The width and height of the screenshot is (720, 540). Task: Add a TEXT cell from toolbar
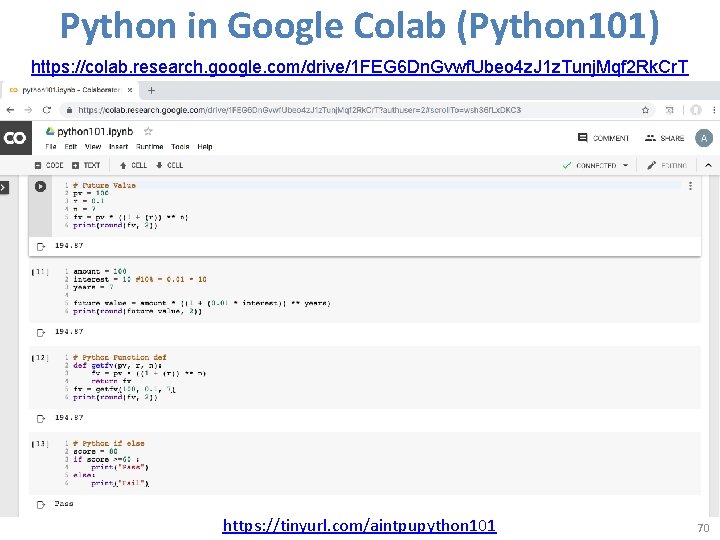tap(86, 165)
